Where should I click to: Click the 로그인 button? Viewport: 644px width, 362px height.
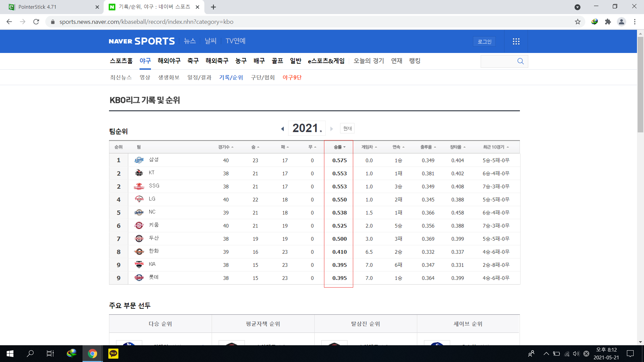tap(484, 42)
